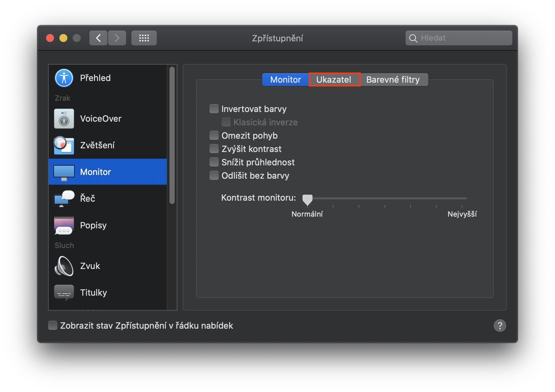Enable Snížit průhlednost checkbox
The height and width of the screenshot is (392, 555).
(214, 162)
